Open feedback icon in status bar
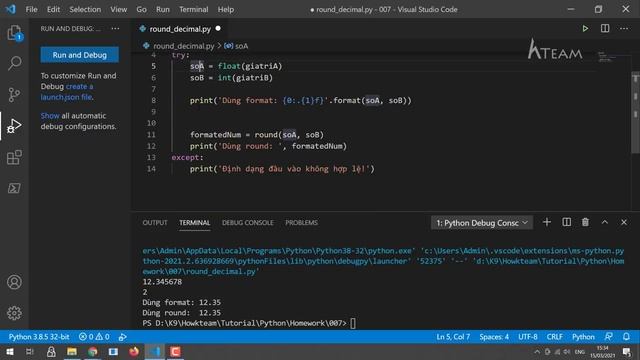The image size is (640, 360). click(x=609, y=337)
